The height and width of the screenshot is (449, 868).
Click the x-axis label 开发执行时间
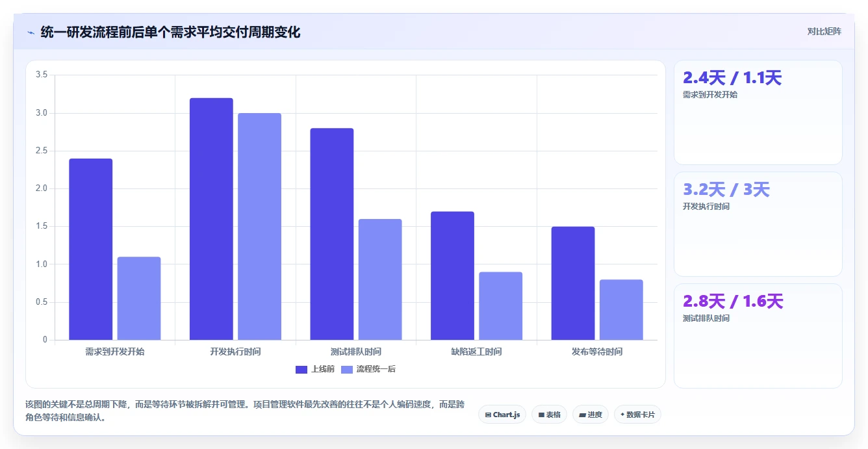click(x=235, y=352)
